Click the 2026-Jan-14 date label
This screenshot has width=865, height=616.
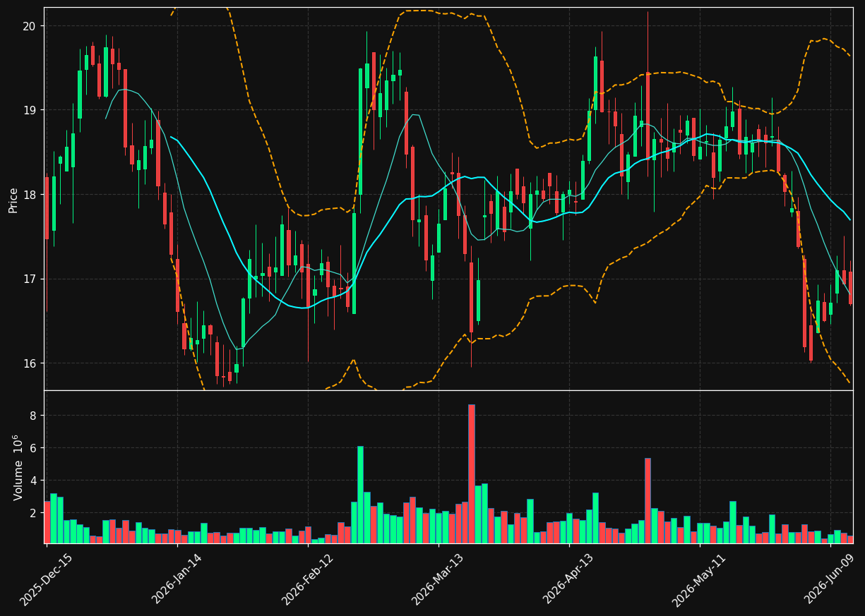(x=177, y=579)
